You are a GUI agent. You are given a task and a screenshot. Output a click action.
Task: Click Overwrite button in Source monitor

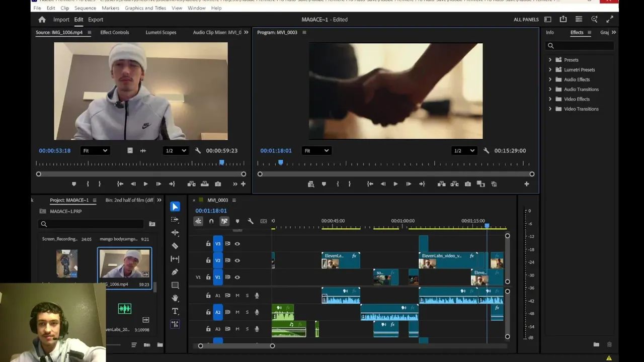(x=204, y=184)
